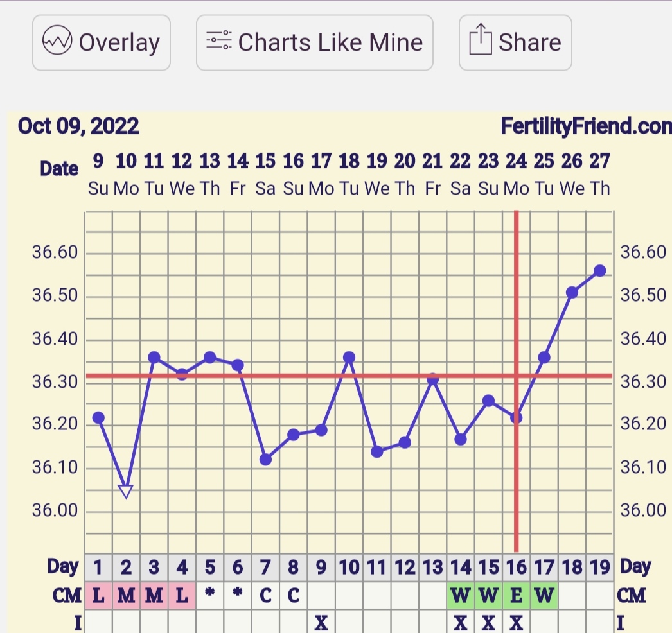
Task: Click the lowest temperature dot on Oct 15
Action: [x=265, y=459]
